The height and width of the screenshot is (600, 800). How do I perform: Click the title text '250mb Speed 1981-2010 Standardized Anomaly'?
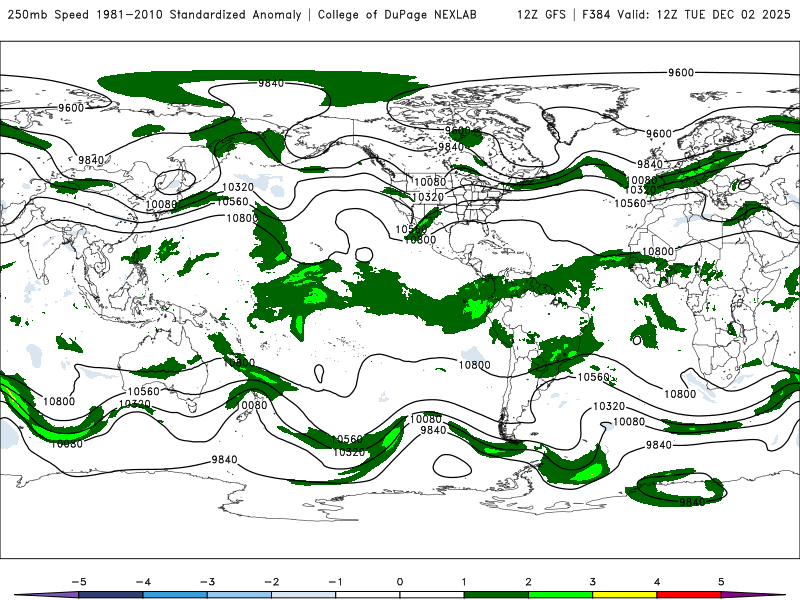point(155,15)
